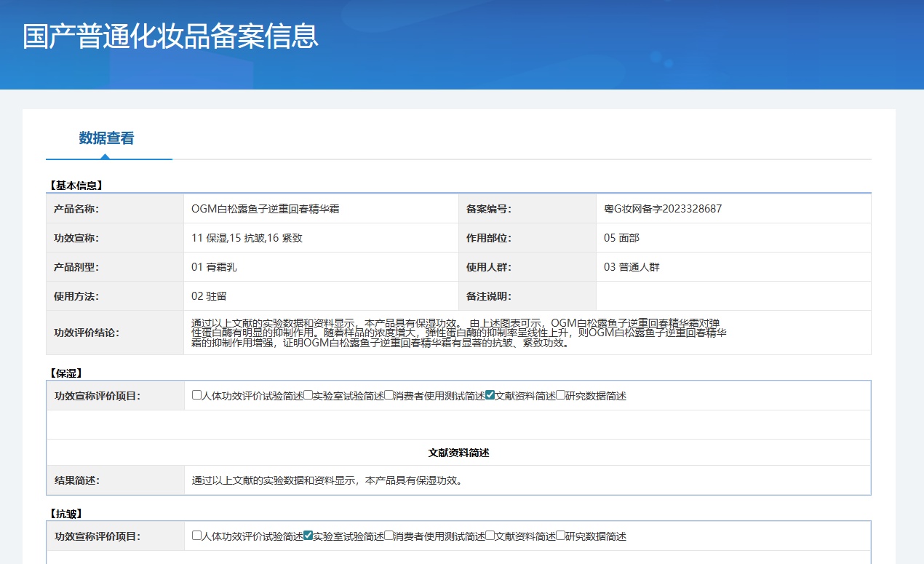The width and height of the screenshot is (924, 564).
Task: Check 人体功效评价试验简述 in the 抗皱 section
Action: [x=196, y=536]
